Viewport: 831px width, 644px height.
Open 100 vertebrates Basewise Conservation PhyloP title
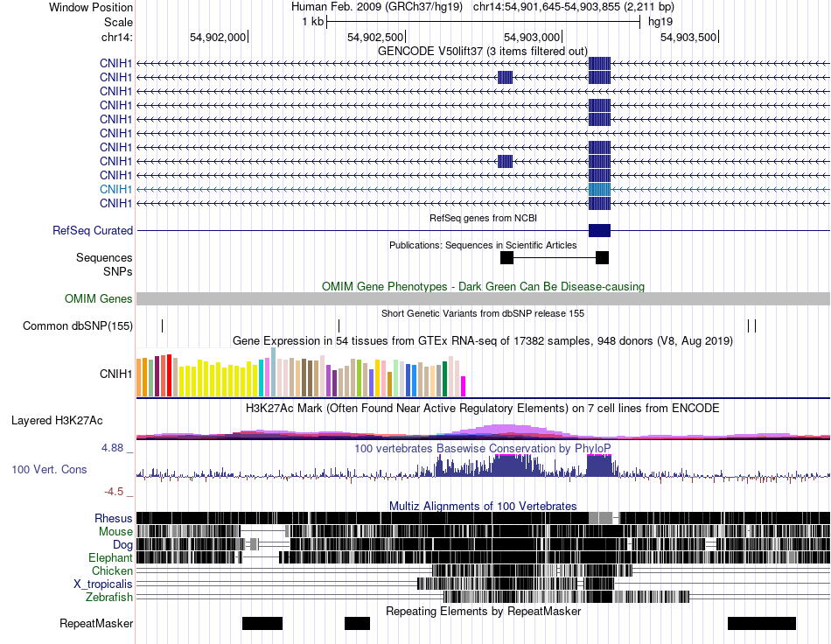point(483,448)
